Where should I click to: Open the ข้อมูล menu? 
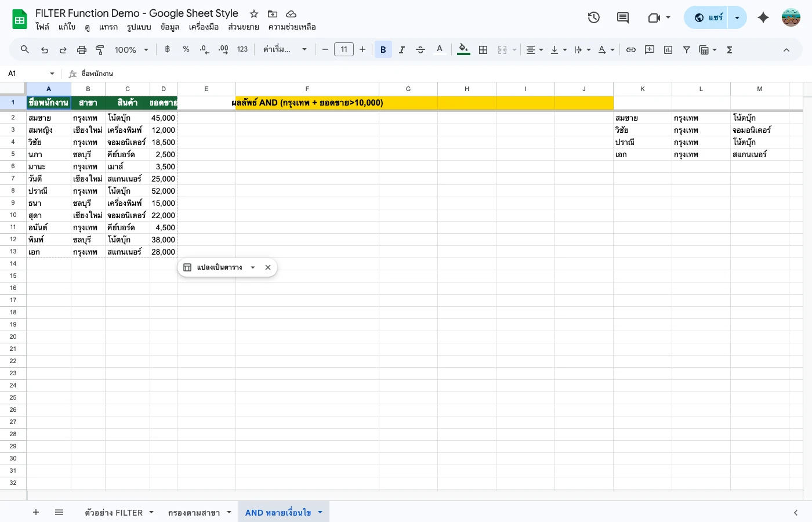point(169,27)
